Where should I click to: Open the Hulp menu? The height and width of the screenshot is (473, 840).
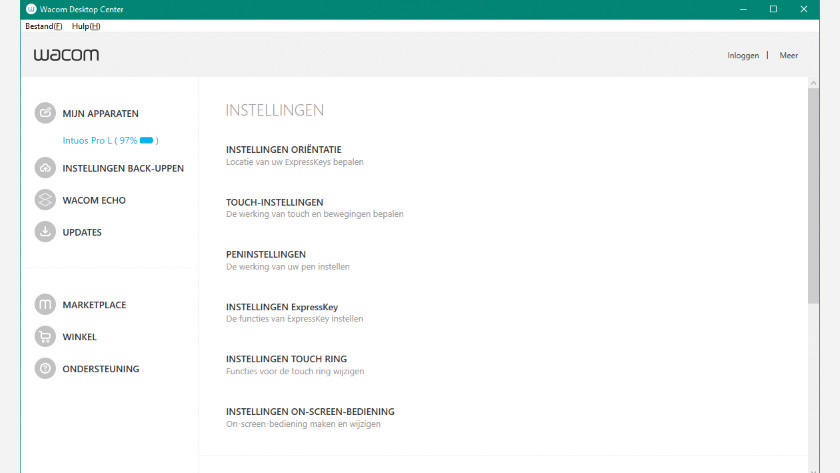click(x=86, y=26)
